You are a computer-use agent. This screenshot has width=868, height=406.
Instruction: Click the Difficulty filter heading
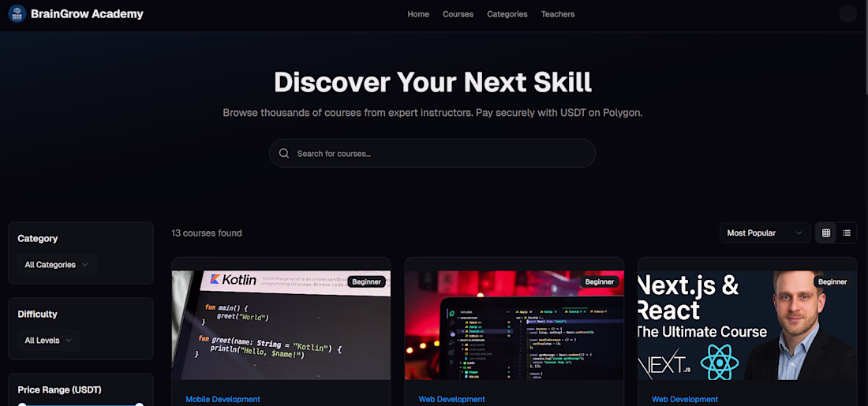(x=38, y=315)
